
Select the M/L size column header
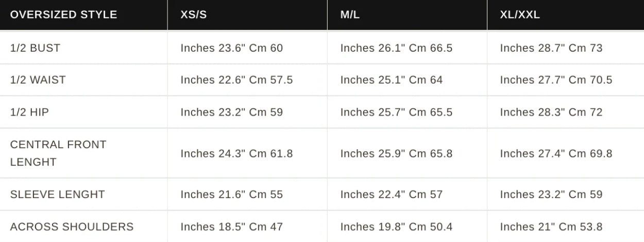[350, 14]
